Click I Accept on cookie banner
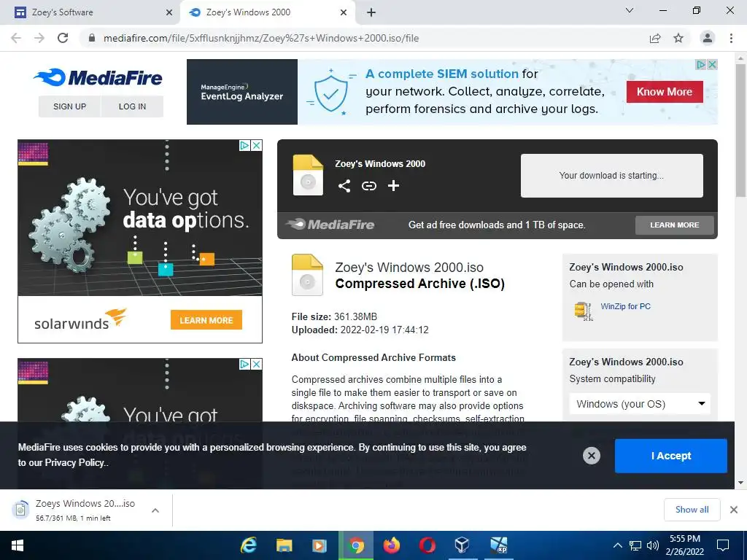This screenshot has height=560, width=747. [671, 456]
